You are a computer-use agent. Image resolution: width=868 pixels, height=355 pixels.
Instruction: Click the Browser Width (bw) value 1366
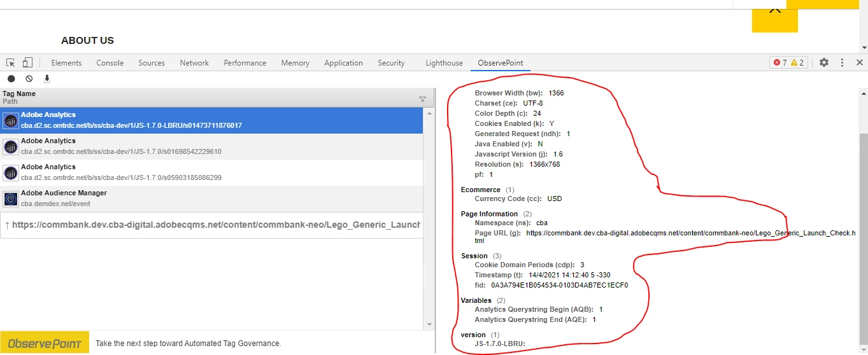tap(556, 93)
